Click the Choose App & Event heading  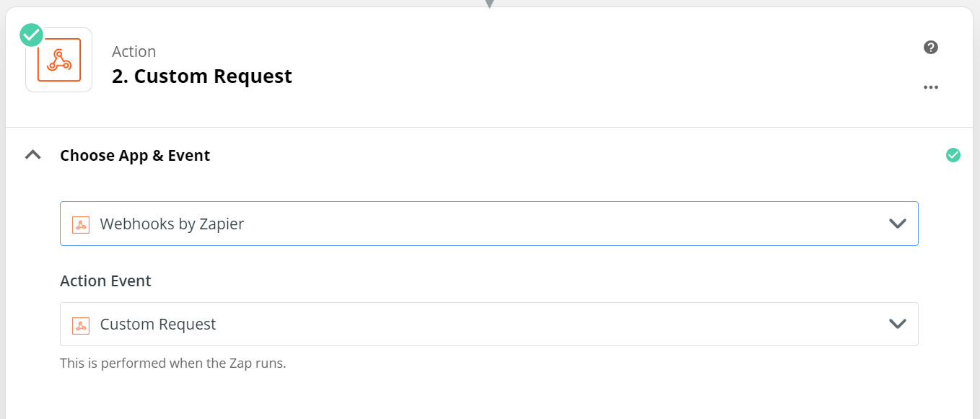[x=135, y=156]
